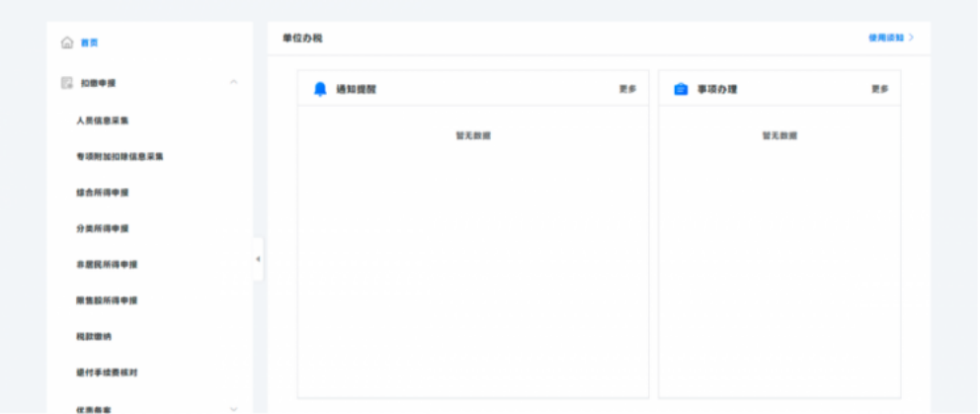The width and height of the screenshot is (980, 414).
Task: Open the 使用须知 link
Action: click(891, 38)
